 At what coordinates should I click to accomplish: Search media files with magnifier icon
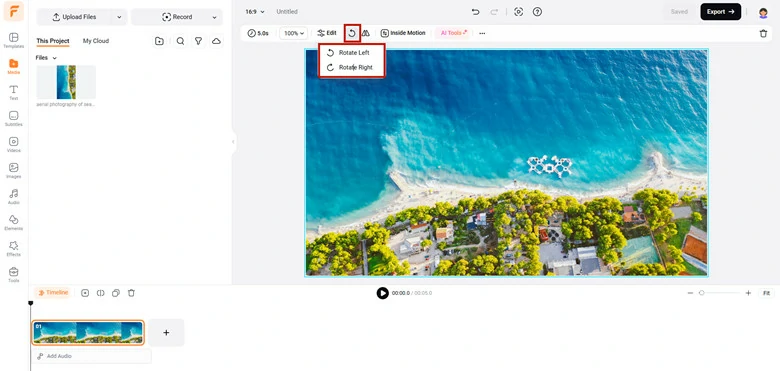pos(180,41)
